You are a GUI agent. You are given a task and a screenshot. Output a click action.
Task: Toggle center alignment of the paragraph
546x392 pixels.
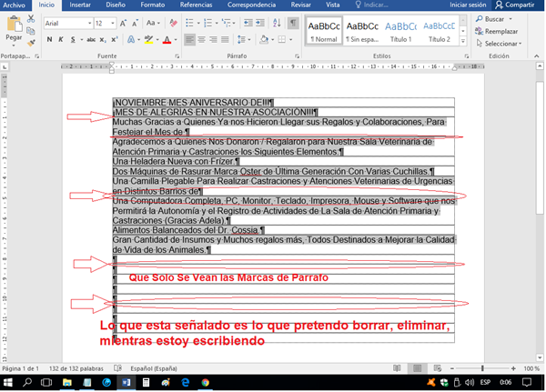(x=201, y=40)
